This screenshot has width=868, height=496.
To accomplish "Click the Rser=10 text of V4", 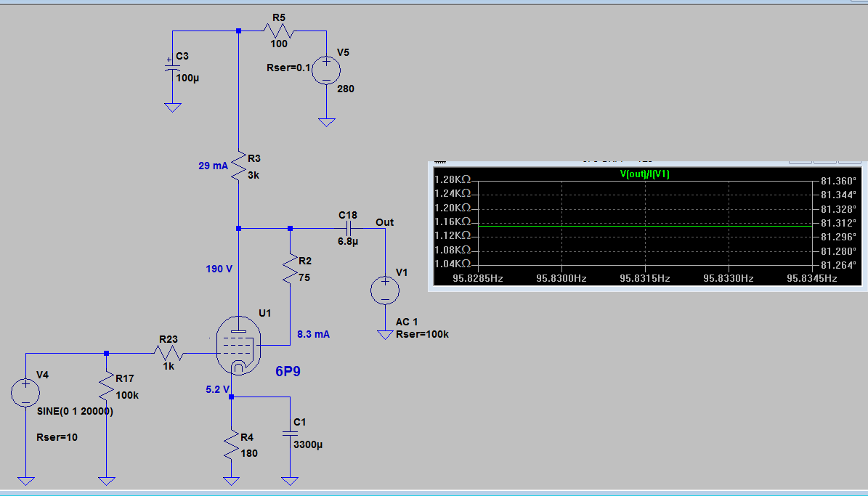I will [x=57, y=437].
